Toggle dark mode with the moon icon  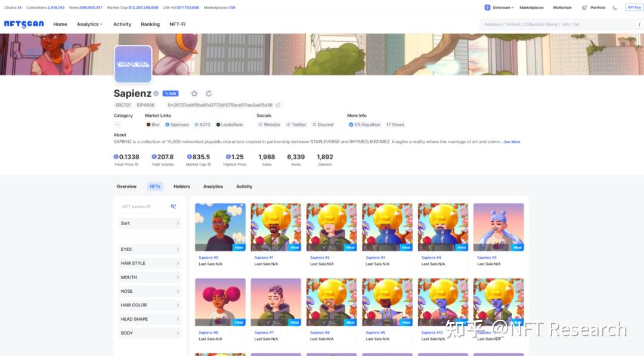click(615, 7)
